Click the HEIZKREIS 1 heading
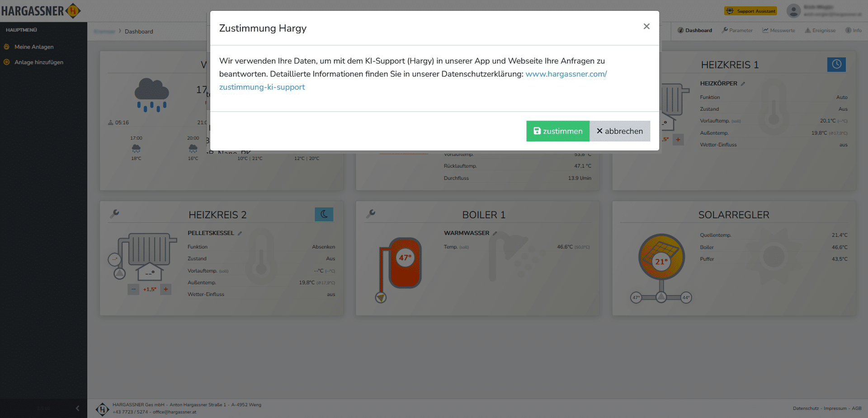This screenshot has width=868, height=418. [730, 65]
